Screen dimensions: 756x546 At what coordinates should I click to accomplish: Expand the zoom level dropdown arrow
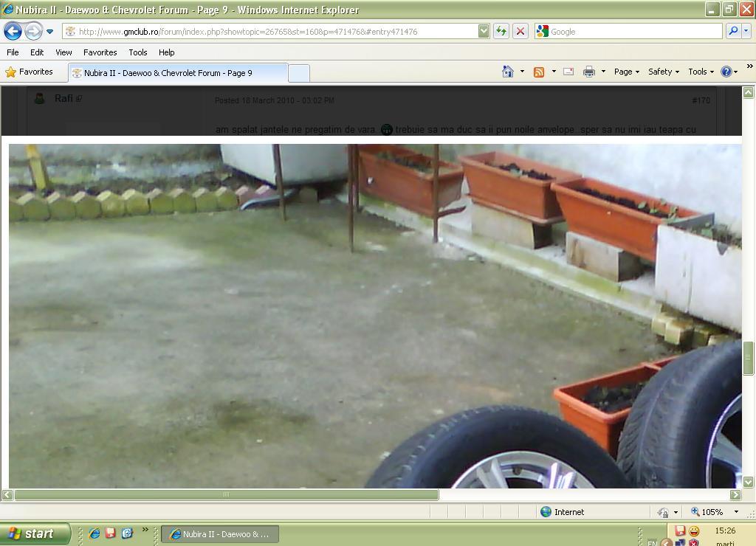(736, 512)
